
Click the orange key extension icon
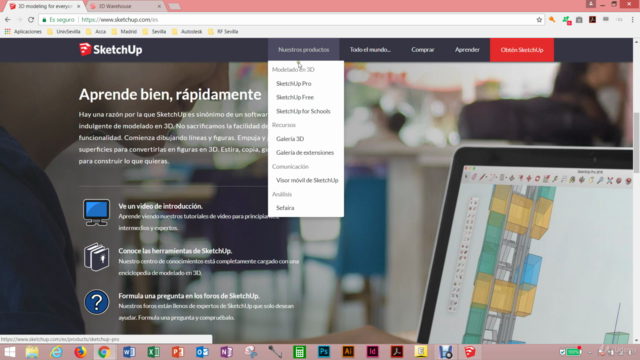click(x=552, y=20)
